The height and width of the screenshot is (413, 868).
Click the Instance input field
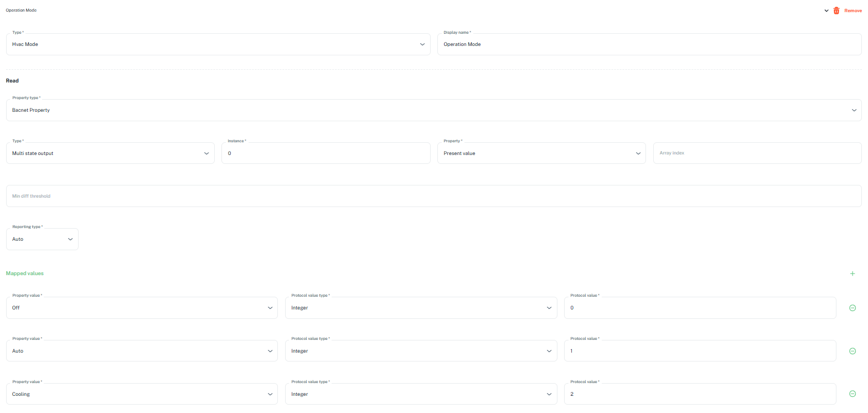(325, 153)
